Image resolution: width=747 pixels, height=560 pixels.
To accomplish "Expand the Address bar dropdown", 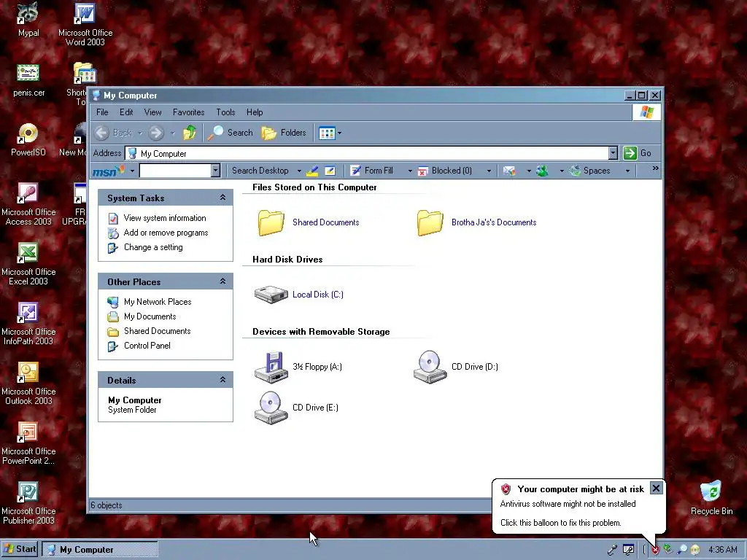I will (x=613, y=153).
